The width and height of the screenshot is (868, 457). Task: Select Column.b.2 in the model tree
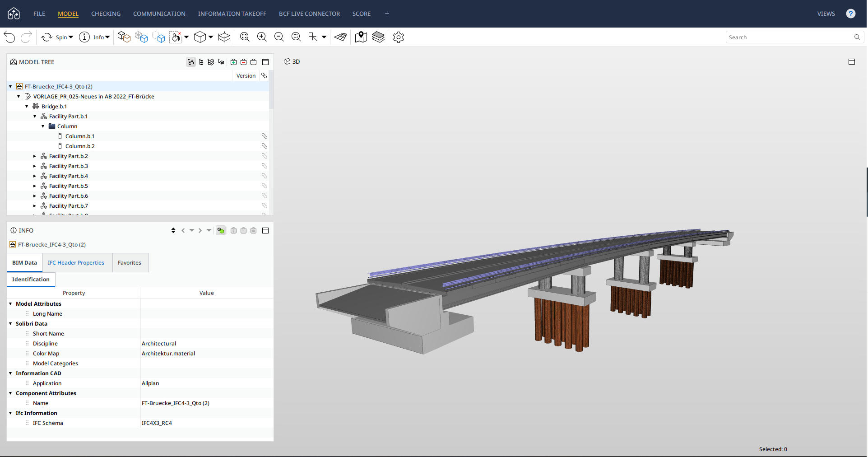click(80, 146)
